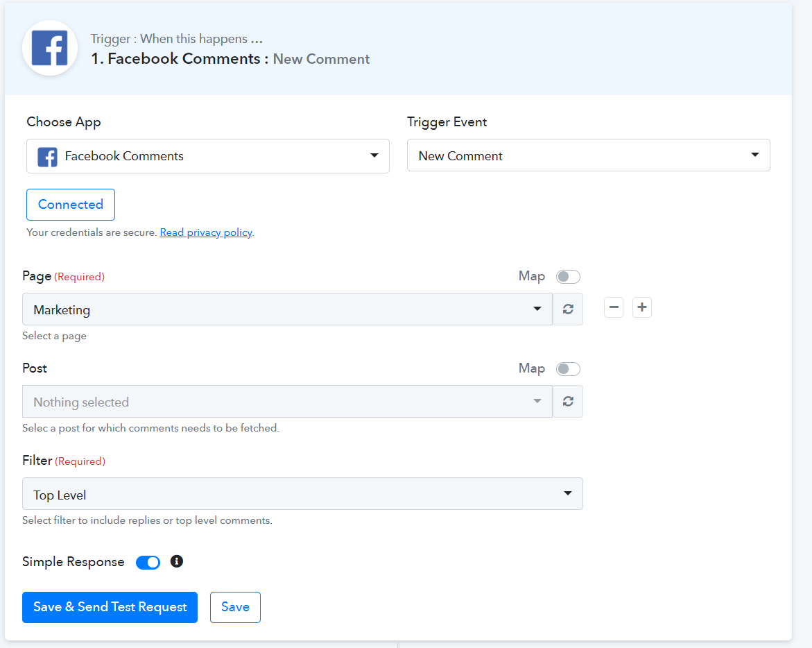This screenshot has width=812, height=648.
Task: Click the refresh icon beside Page field
Action: 568,309
